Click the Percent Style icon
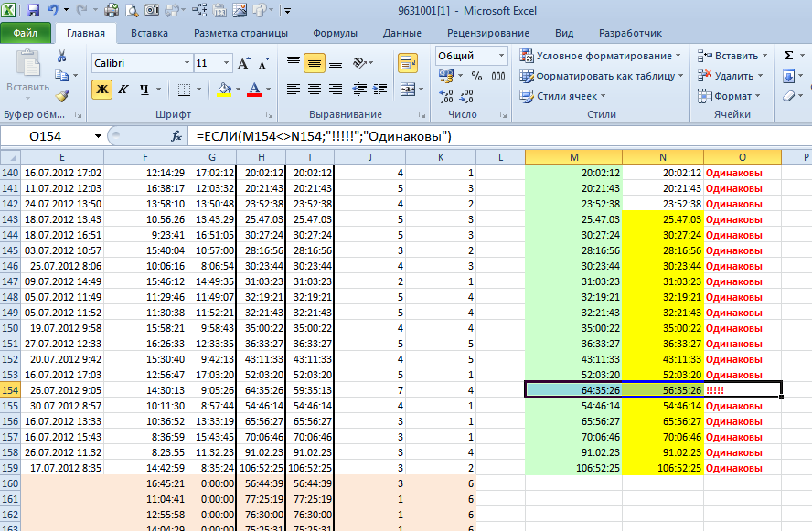This screenshot has height=531, width=812. click(x=477, y=76)
